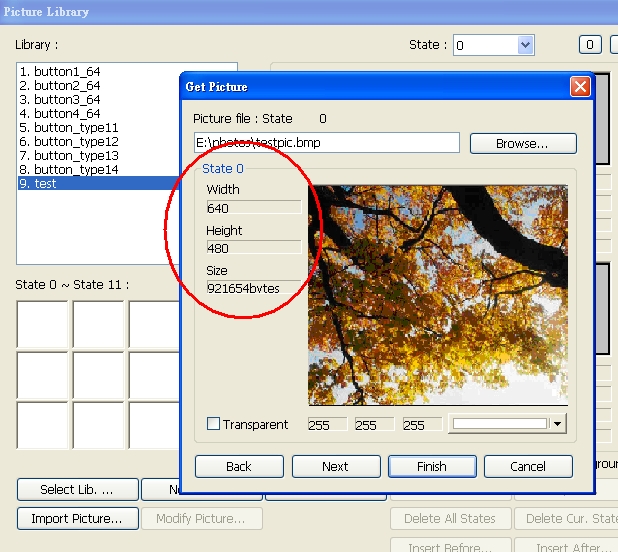Close the Get Picture dialog
Viewport: 618px width, 552px height.
[x=580, y=87]
